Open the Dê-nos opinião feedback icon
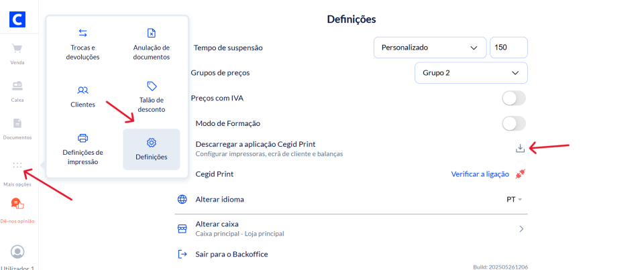 (17, 204)
